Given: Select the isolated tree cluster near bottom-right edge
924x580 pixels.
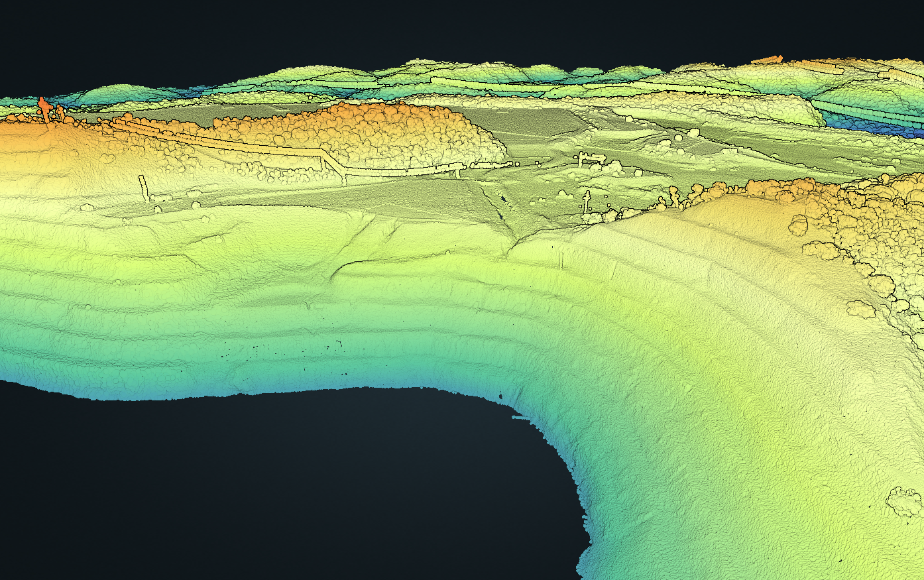Looking at the screenshot, I should [905, 502].
